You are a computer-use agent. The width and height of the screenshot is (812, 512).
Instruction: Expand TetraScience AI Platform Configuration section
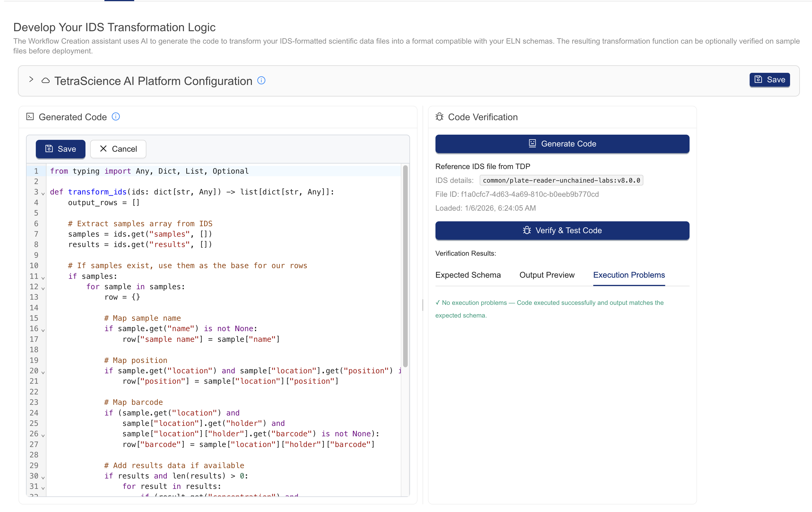(31, 79)
